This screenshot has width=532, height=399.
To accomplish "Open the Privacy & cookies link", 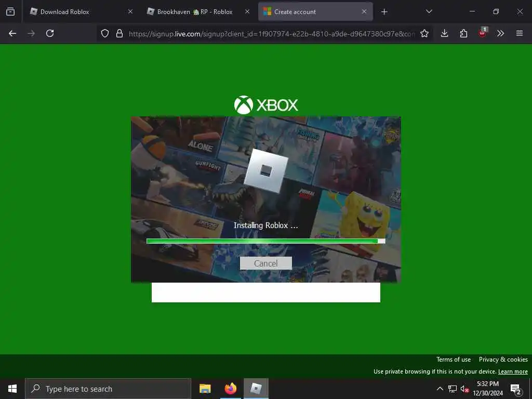I will coord(503,360).
